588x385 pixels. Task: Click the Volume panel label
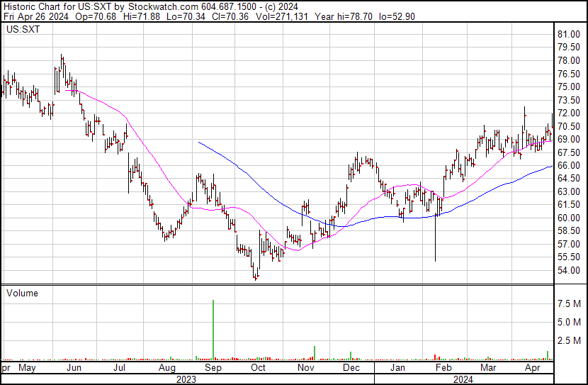click(22, 293)
